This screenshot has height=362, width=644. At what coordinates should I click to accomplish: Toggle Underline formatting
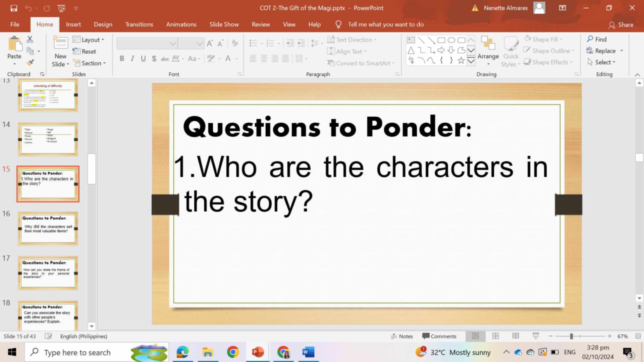143,59
